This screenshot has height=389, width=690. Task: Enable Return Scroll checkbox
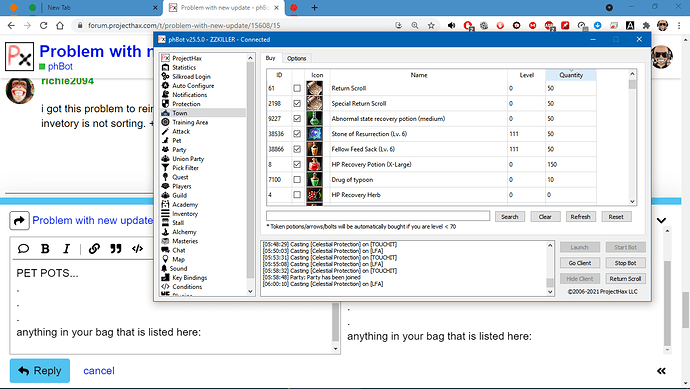[x=297, y=88]
